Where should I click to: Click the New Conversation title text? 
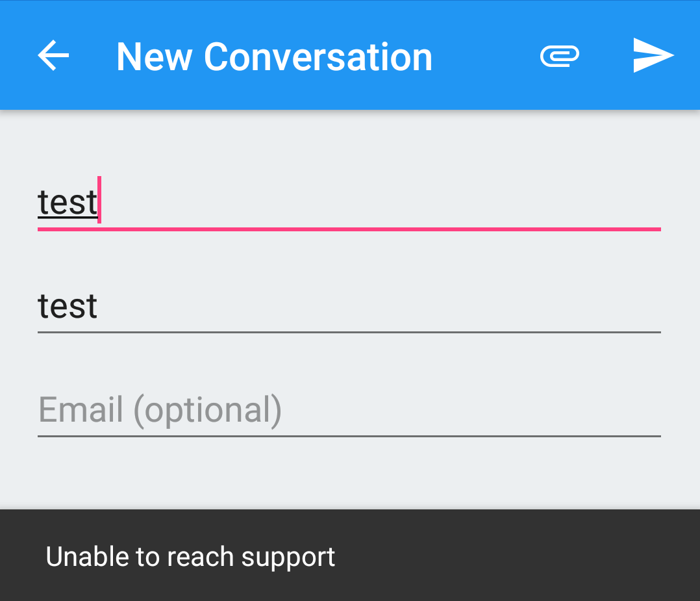(x=274, y=57)
